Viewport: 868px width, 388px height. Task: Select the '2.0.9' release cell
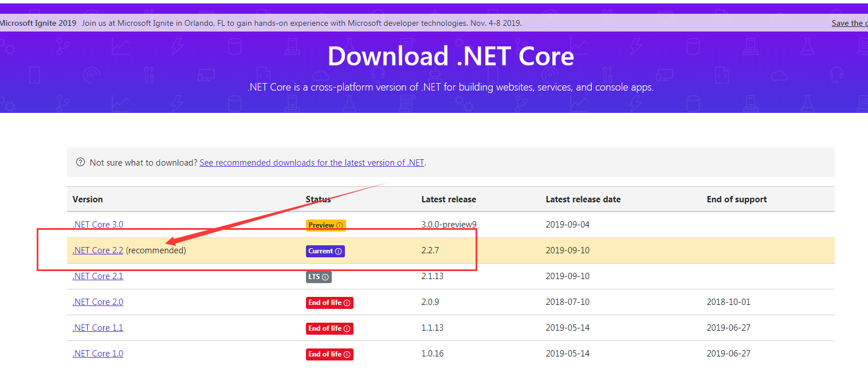[430, 302]
